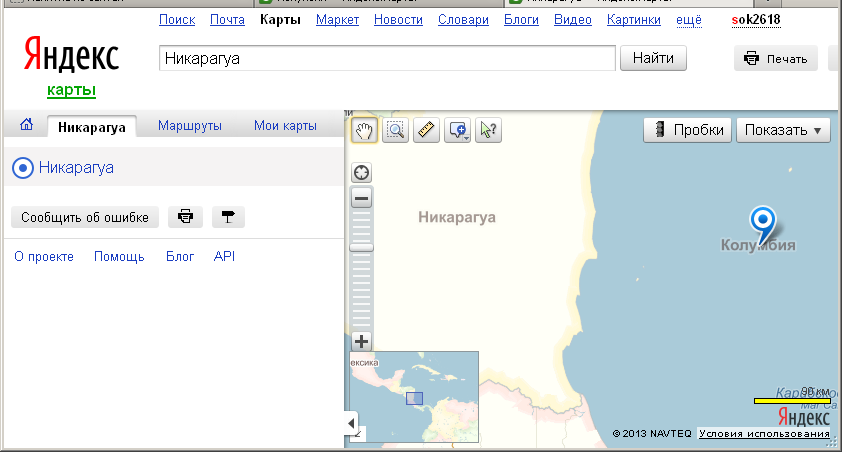Click the overview minimap thumbnail
842x452 pixels.
(414, 397)
